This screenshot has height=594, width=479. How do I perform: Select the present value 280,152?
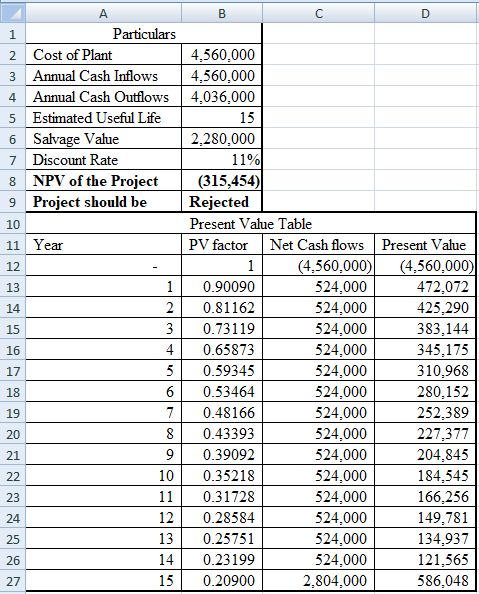pos(425,392)
